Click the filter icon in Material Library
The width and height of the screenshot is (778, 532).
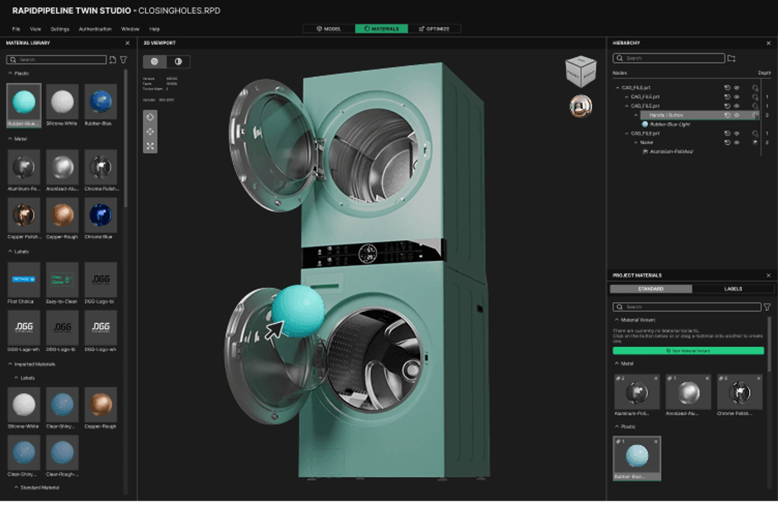(124, 59)
